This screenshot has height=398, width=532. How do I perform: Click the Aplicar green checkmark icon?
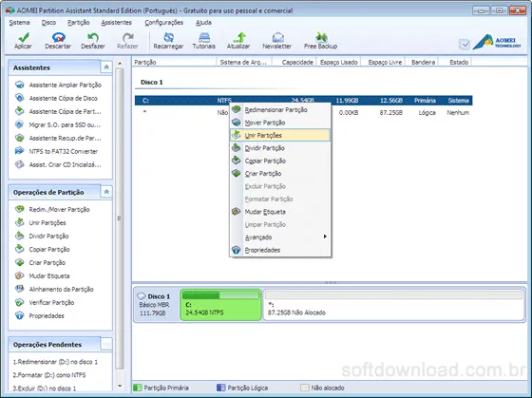tap(24, 37)
